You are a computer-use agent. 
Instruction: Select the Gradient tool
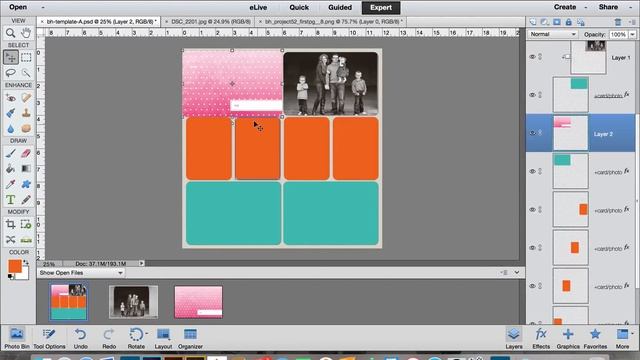26,169
